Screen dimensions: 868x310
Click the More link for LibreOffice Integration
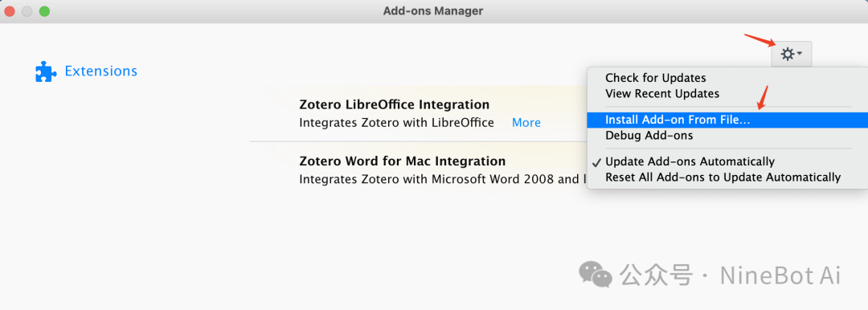click(x=526, y=123)
